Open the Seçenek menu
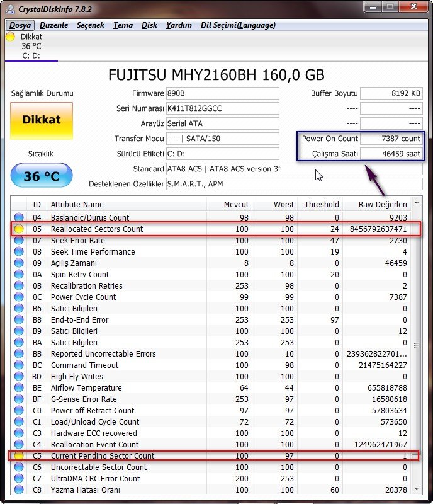 pos(90,25)
